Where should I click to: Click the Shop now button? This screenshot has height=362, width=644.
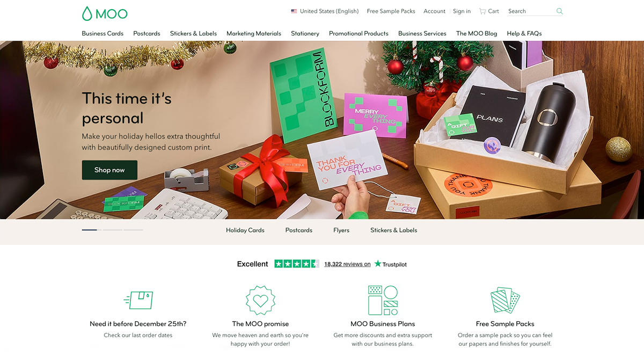coord(109,170)
